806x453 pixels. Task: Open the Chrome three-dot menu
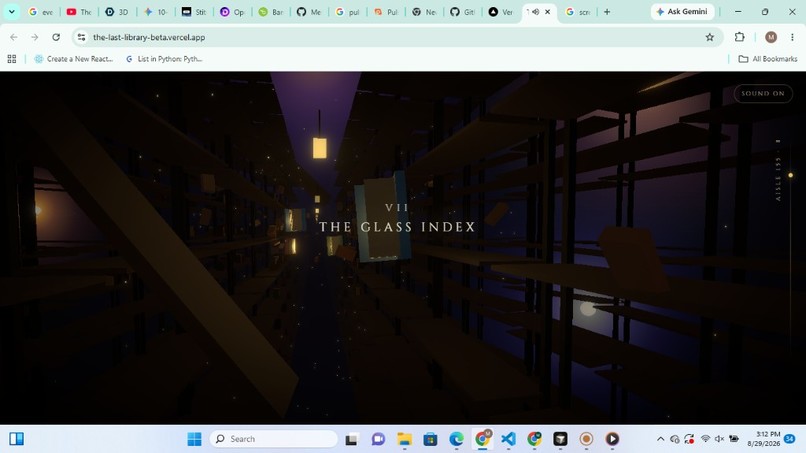click(792, 37)
